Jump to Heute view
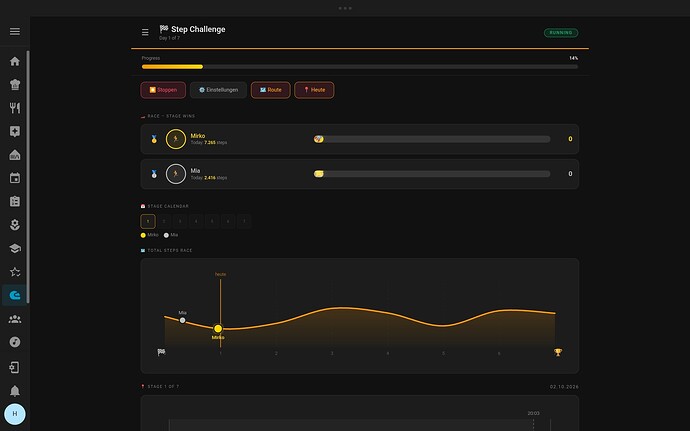The width and height of the screenshot is (690, 431). [x=314, y=90]
